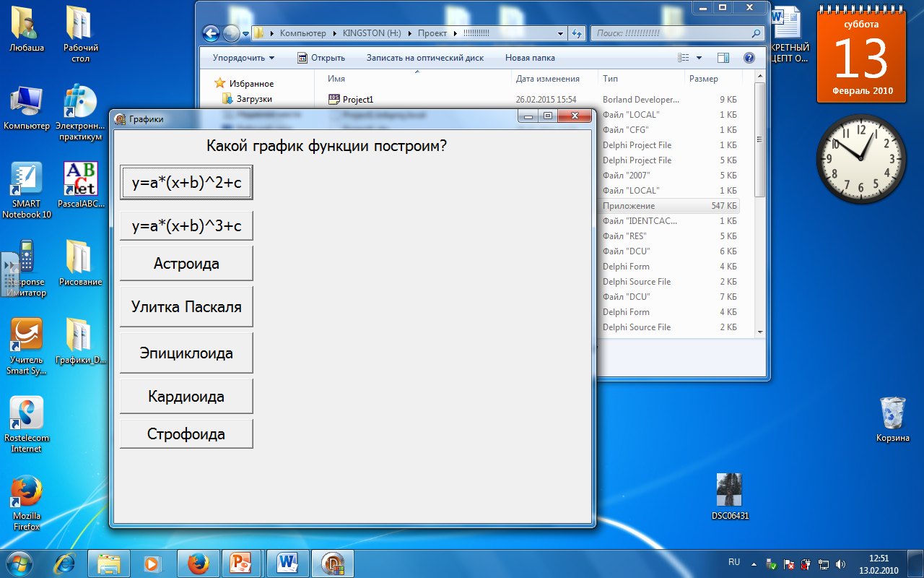The height and width of the screenshot is (578, 924).
Task: Toggle the Explorer preview pane icon
Action: tap(723, 58)
